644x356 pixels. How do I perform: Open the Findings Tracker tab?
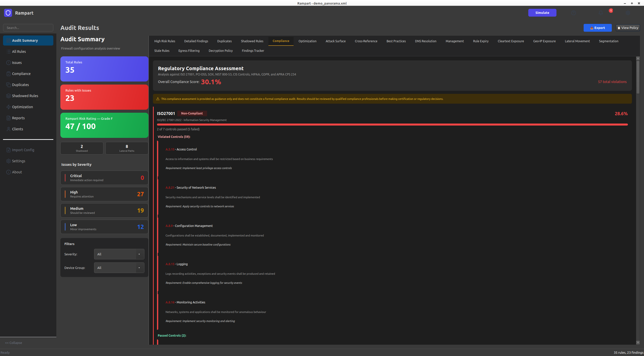tap(253, 51)
